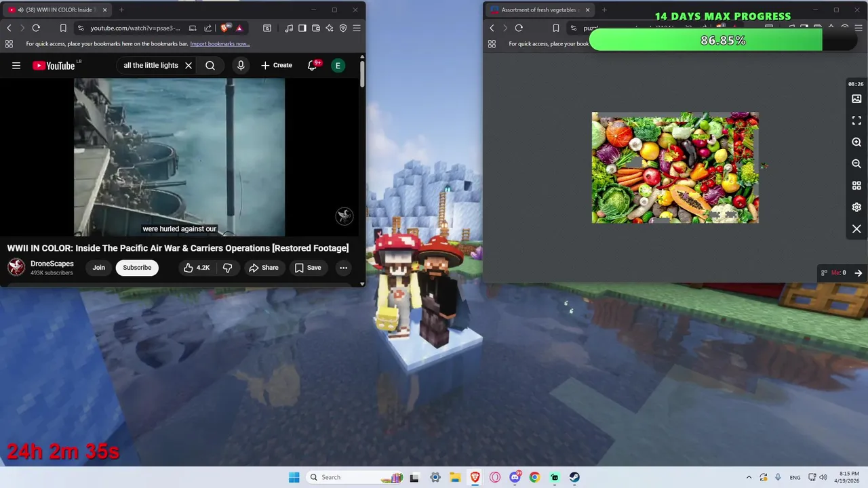The width and height of the screenshot is (868, 488).
Task: Show hidden system tray icons
Action: (x=749, y=477)
